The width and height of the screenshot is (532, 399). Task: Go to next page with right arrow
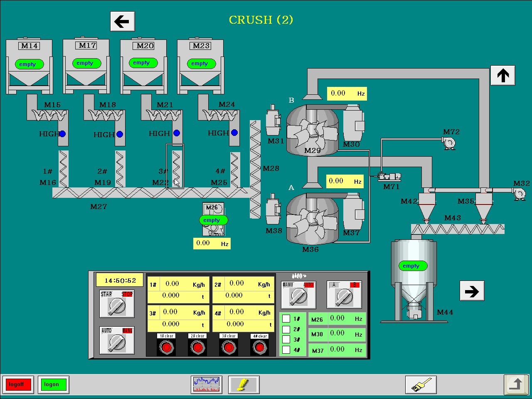click(x=472, y=291)
